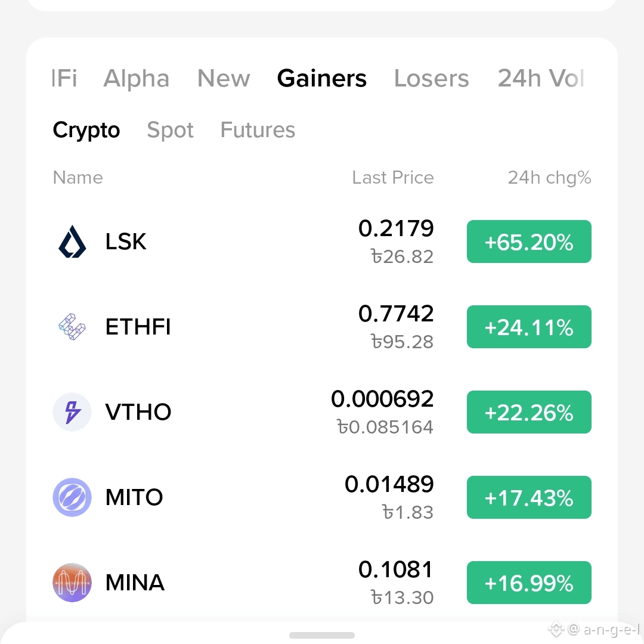Sort by the 24h chg% column header
The width and height of the screenshot is (644, 644).
point(550,178)
